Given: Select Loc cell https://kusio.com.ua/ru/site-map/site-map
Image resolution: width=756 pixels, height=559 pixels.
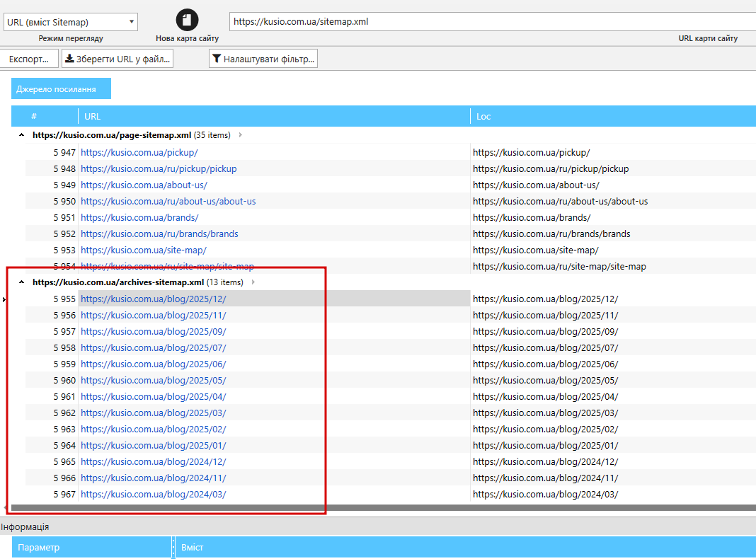Looking at the screenshot, I should 559,267.
